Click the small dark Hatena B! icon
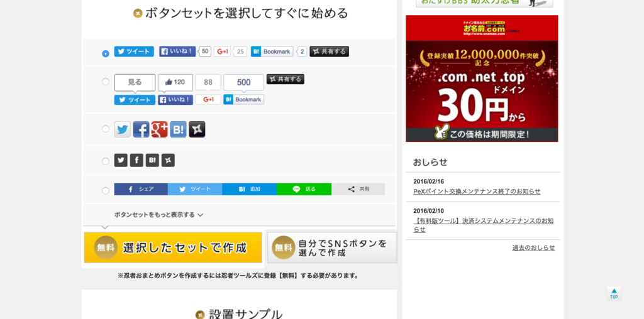This screenshot has width=644, height=319. pyautogui.click(x=152, y=160)
